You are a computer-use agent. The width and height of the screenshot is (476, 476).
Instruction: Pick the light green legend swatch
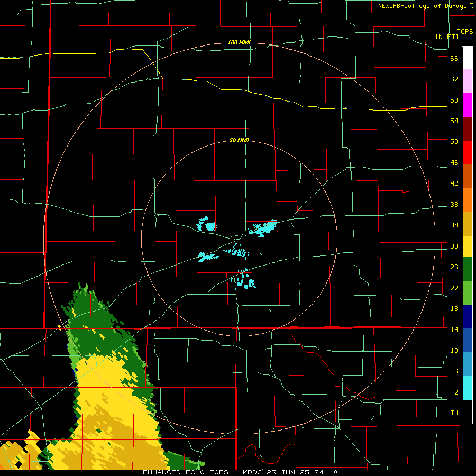tap(467, 293)
